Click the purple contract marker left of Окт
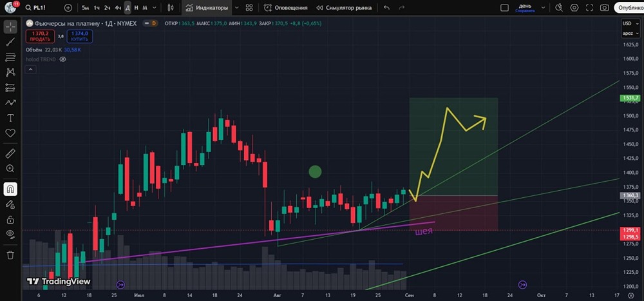 click(522, 284)
